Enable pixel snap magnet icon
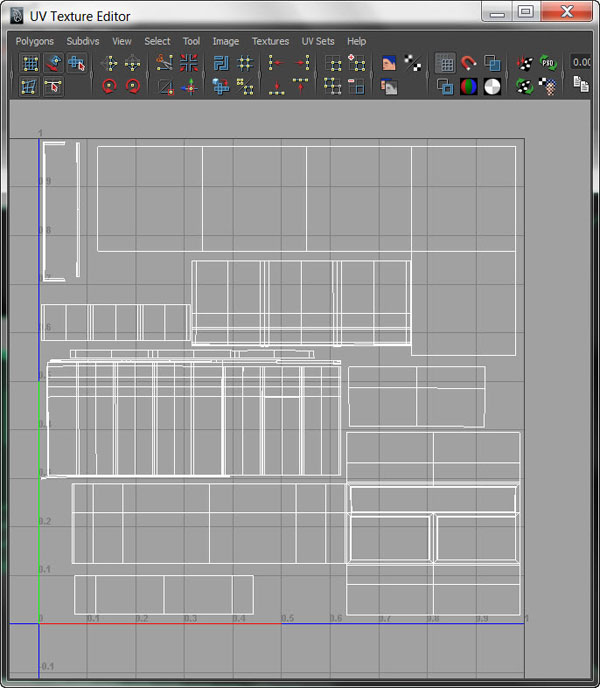Image resolution: width=600 pixels, height=688 pixels. point(469,63)
